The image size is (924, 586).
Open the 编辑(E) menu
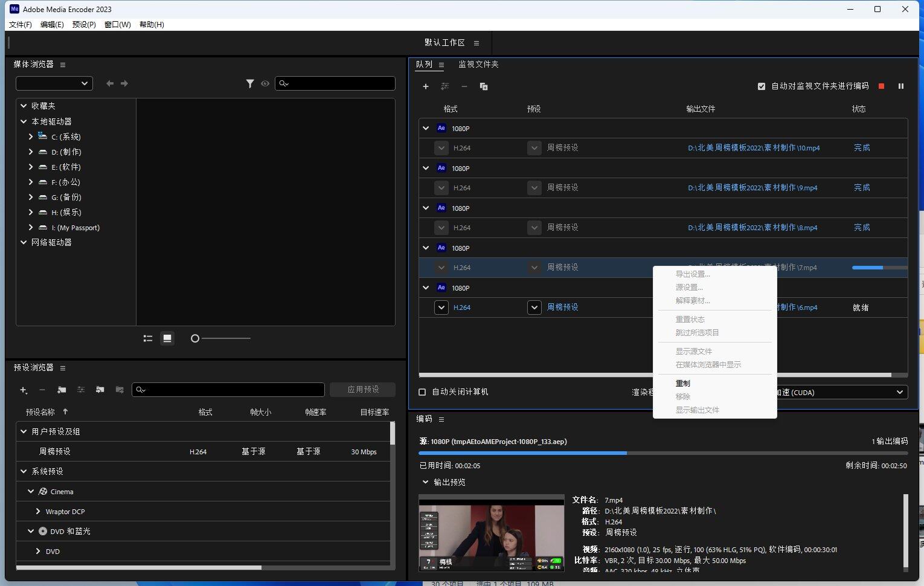coord(52,25)
